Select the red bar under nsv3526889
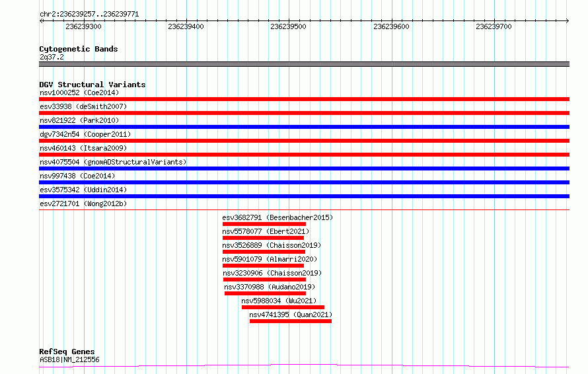The height and width of the screenshot is (374, 588). tap(264, 252)
